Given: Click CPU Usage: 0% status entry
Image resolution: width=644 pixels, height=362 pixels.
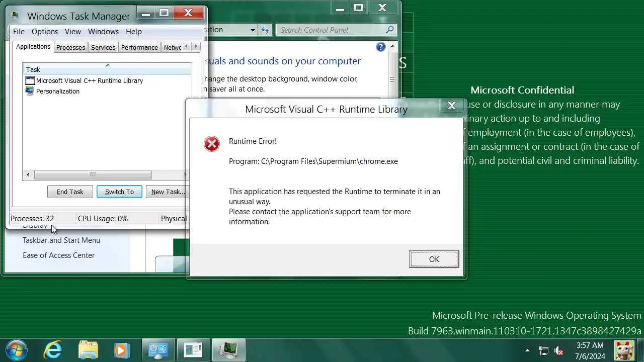Looking at the screenshot, I should pyautogui.click(x=103, y=218).
